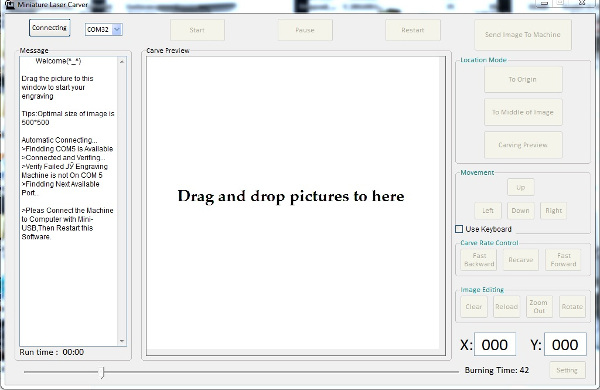The width and height of the screenshot is (600, 390).
Task: Click the Fast Forward button
Action: (x=563, y=260)
